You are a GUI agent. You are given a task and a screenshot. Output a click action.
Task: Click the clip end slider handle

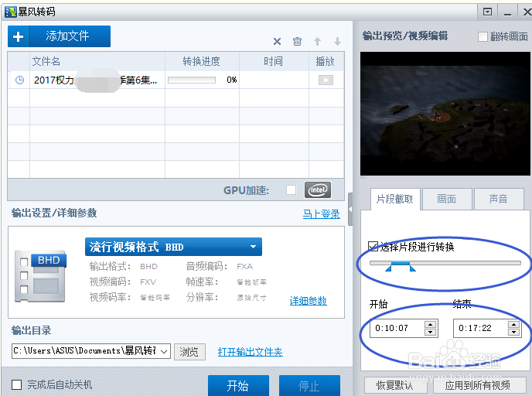tap(413, 268)
